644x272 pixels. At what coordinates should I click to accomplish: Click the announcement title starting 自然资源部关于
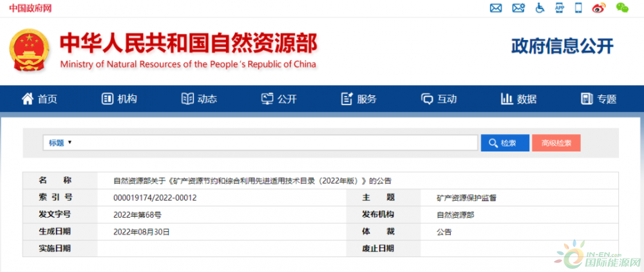(x=252, y=180)
